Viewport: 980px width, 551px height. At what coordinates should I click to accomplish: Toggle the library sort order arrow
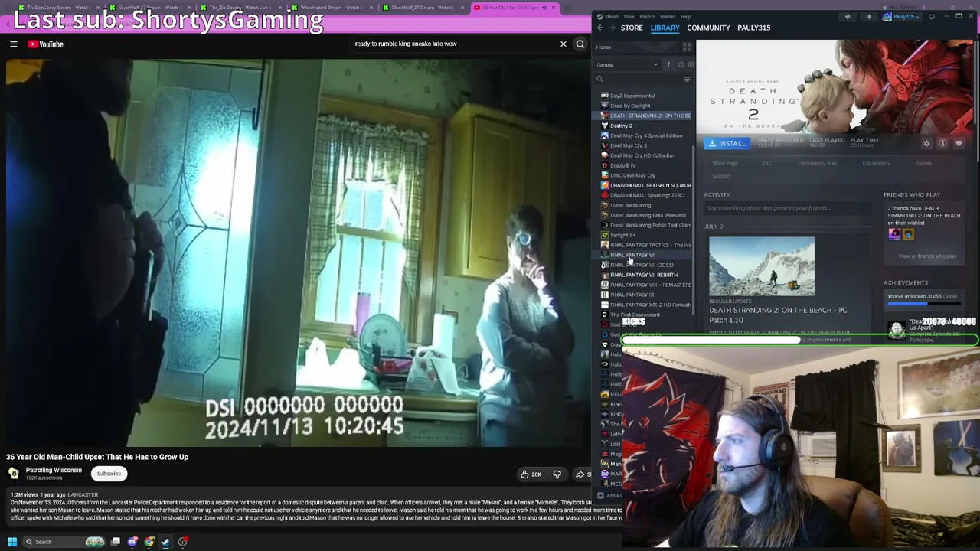pos(668,65)
